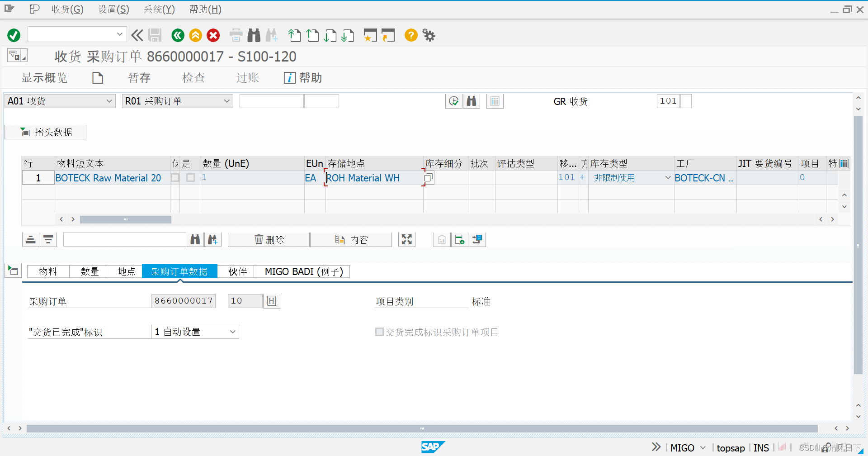Image resolution: width=868 pixels, height=456 pixels.
Task: Click the green Back arrow icon
Action: [x=178, y=35]
